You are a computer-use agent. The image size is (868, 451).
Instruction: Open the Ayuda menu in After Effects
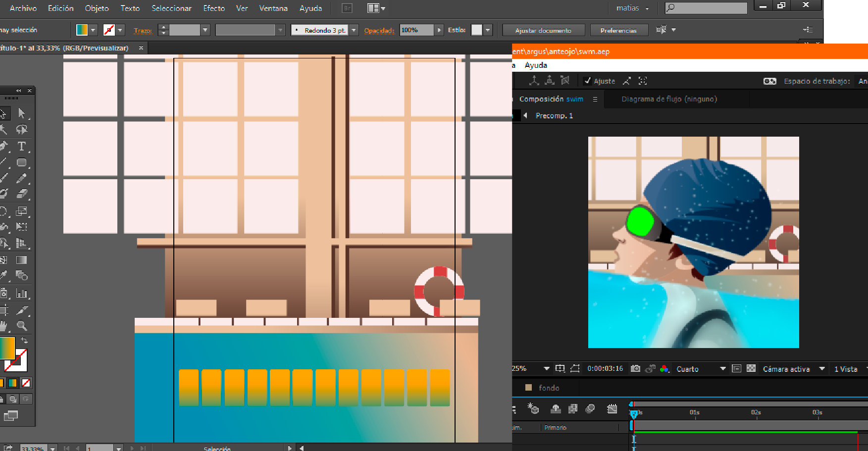[x=536, y=65]
